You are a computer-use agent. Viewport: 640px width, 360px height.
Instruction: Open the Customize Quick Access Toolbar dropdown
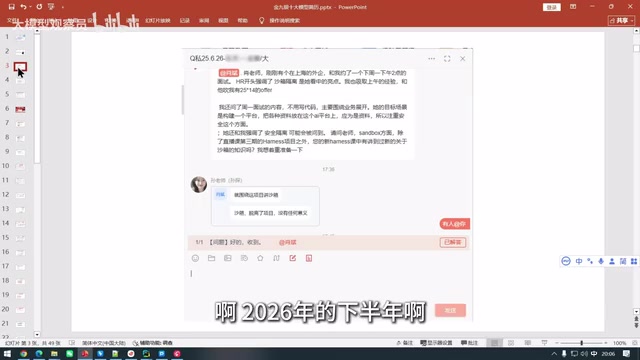click(62, 7)
